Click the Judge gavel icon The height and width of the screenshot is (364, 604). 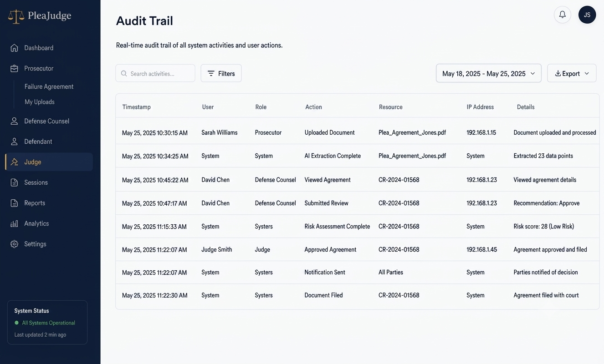[15, 162]
